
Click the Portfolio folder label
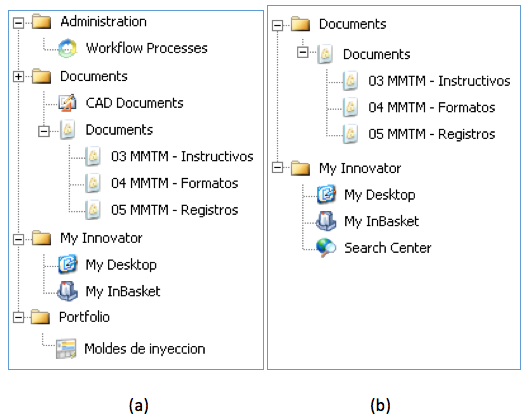point(84,317)
